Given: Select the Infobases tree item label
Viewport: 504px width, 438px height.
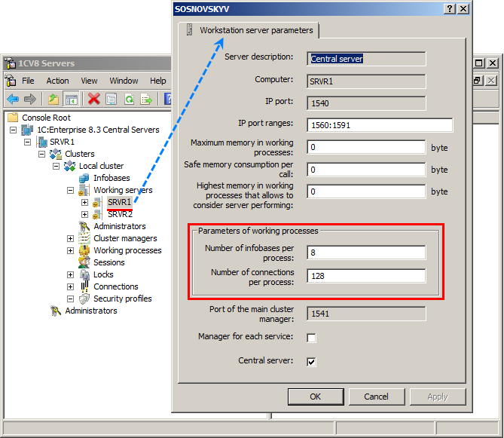Looking at the screenshot, I should click(111, 178).
